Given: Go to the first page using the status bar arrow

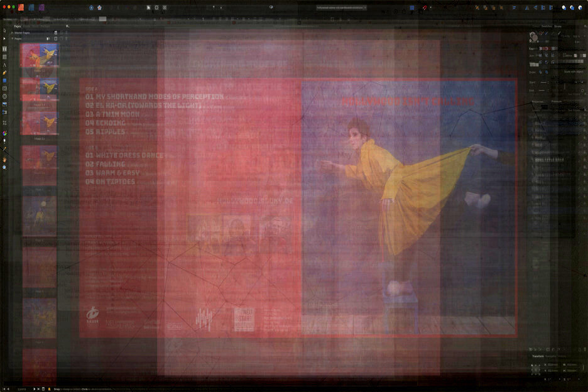Looking at the screenshot, I should tap(5, 389).
